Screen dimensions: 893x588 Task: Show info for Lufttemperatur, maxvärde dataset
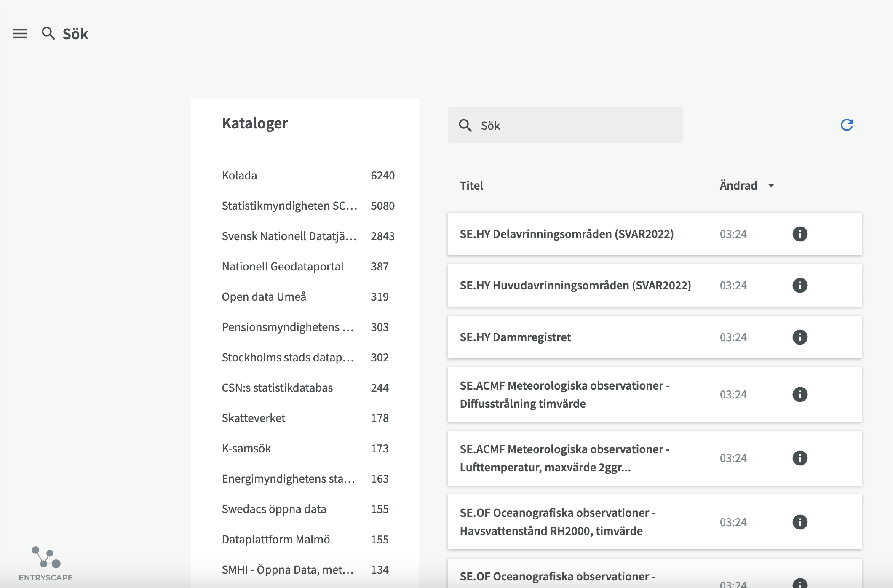click(800, 458)
